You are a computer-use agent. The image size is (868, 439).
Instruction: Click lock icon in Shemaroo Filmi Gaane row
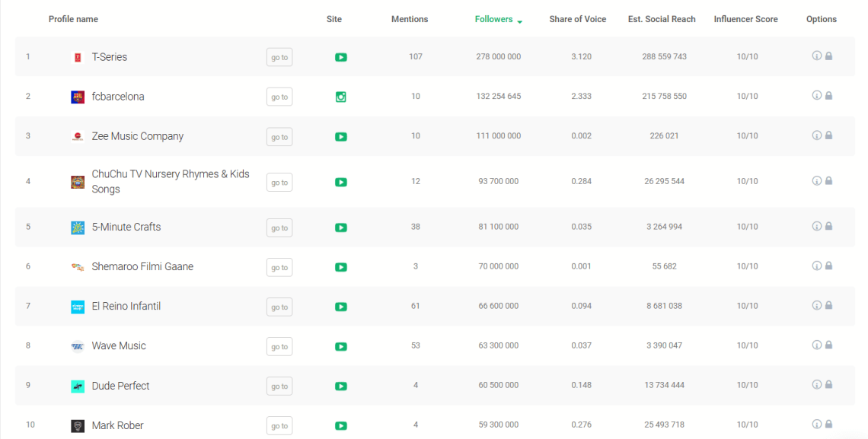tap(828, 266)
